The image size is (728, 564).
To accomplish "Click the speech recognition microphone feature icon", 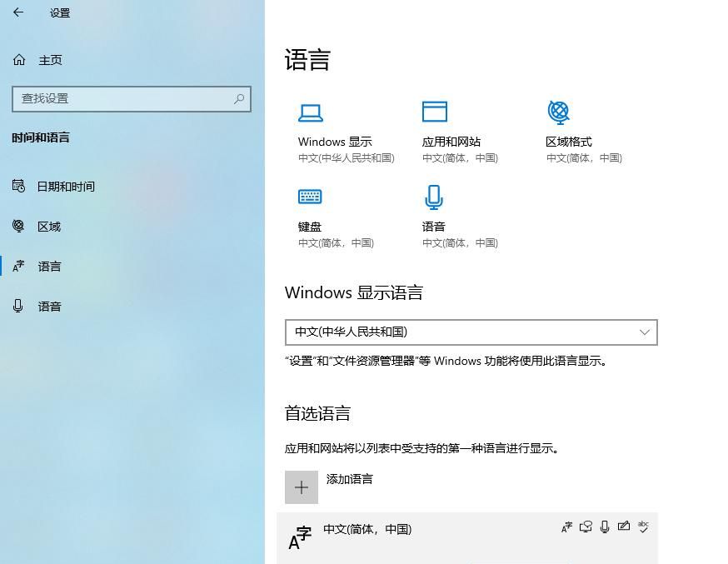I will coord(605,527).
